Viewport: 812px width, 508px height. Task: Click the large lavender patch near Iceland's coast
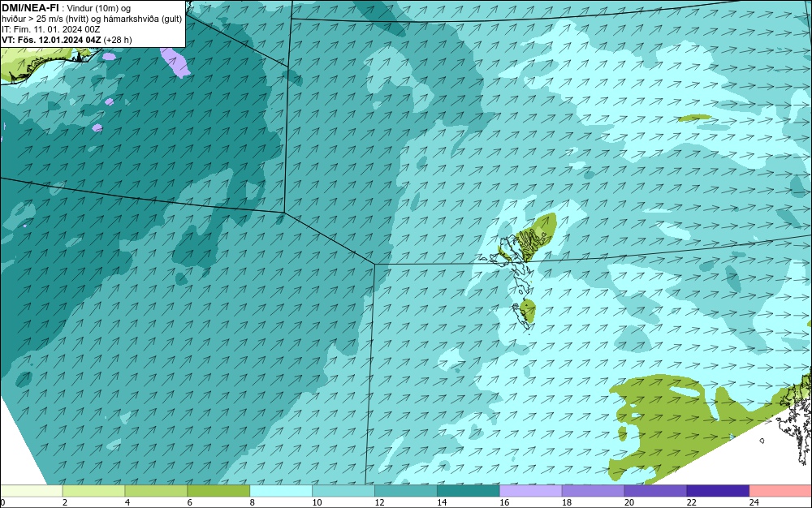175,61
